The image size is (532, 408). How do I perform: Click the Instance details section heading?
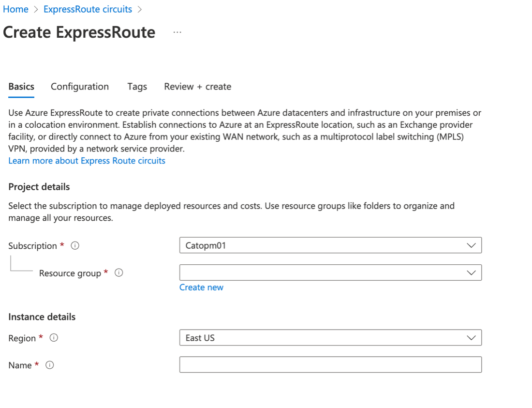click(42, 317)
